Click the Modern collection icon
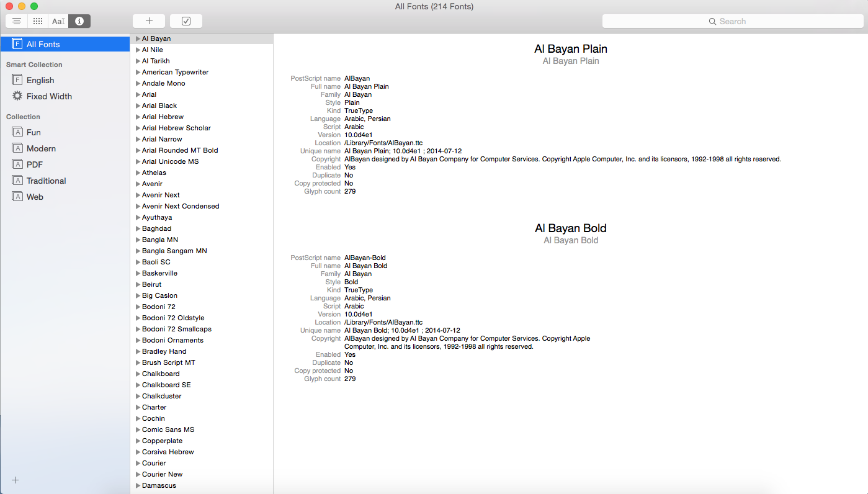 coord(17,148)
